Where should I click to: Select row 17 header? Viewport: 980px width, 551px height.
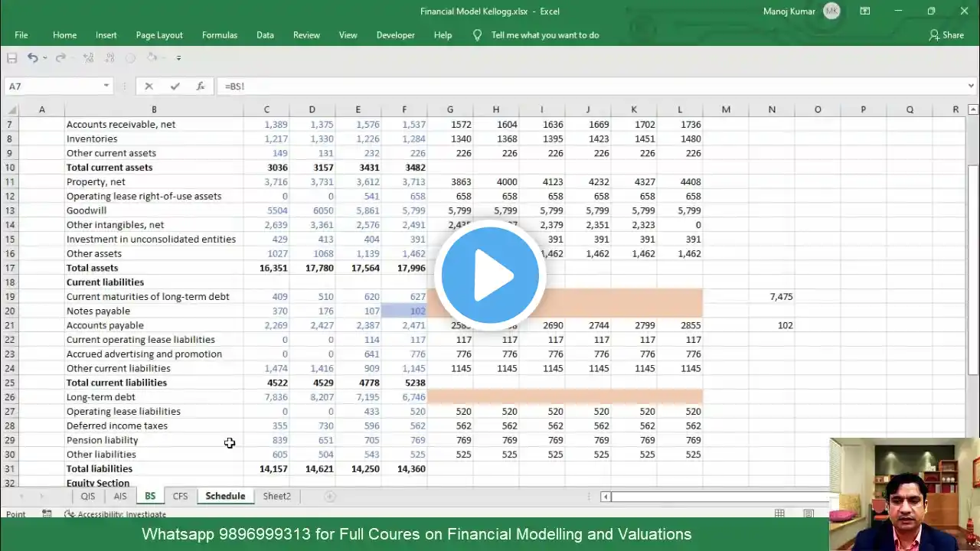9,268
